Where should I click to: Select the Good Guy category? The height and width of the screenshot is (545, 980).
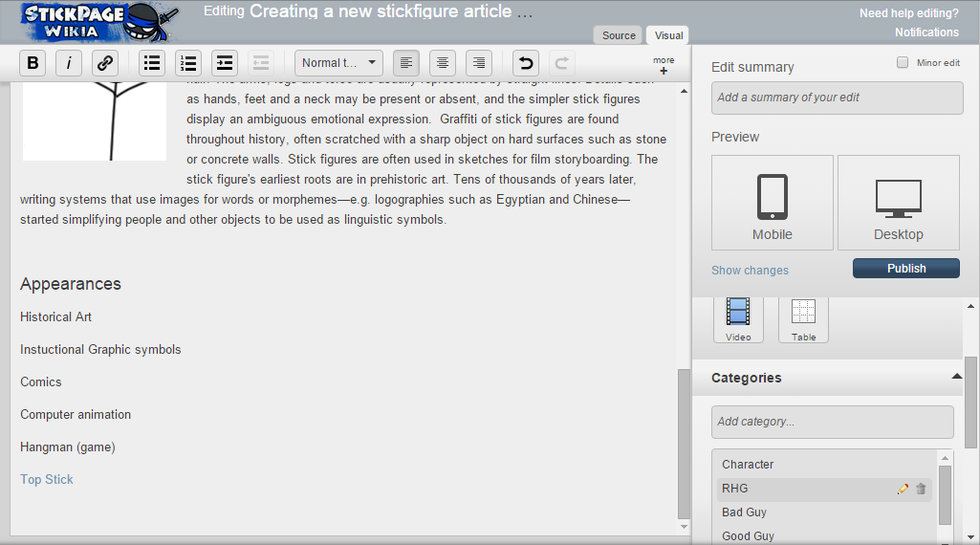[x=748, y=536]
